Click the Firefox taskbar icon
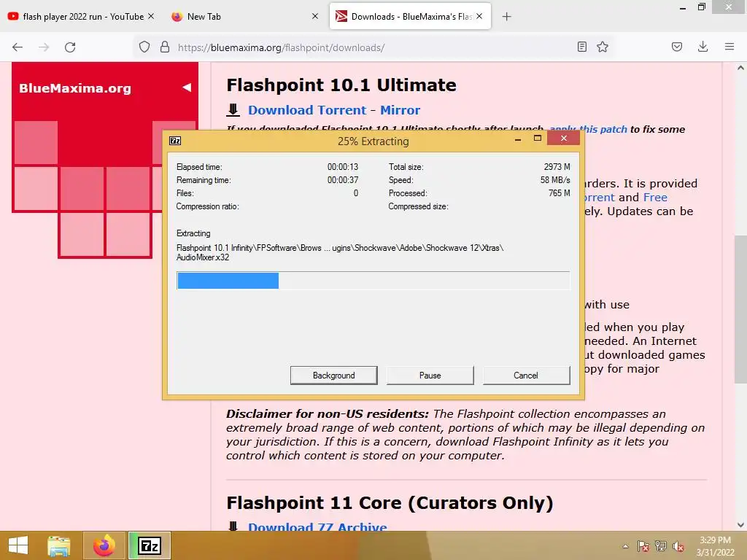The height and width of the screenshot is (560, 747). coord(104,545)
